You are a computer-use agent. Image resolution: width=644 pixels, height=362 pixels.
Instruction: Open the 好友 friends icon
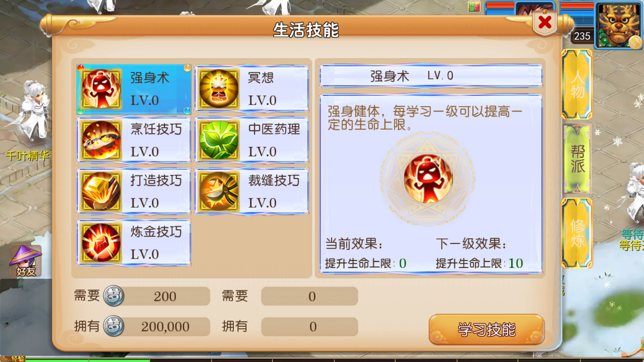point(26,261)
